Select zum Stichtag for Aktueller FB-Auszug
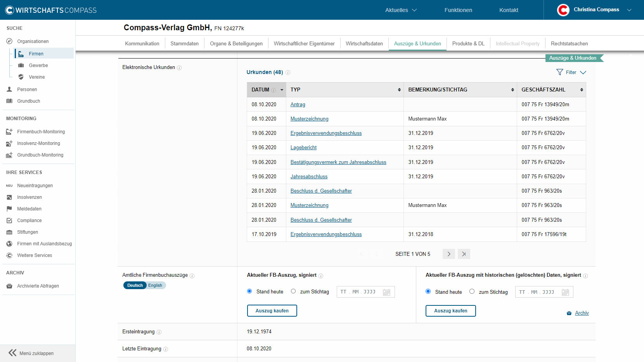Viewport: 644px width, 362px height. (x=293, y=291)
